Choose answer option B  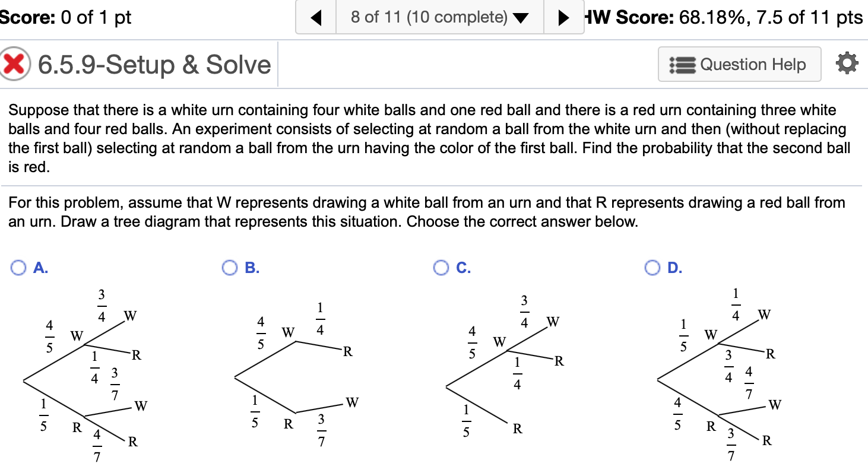229,268
